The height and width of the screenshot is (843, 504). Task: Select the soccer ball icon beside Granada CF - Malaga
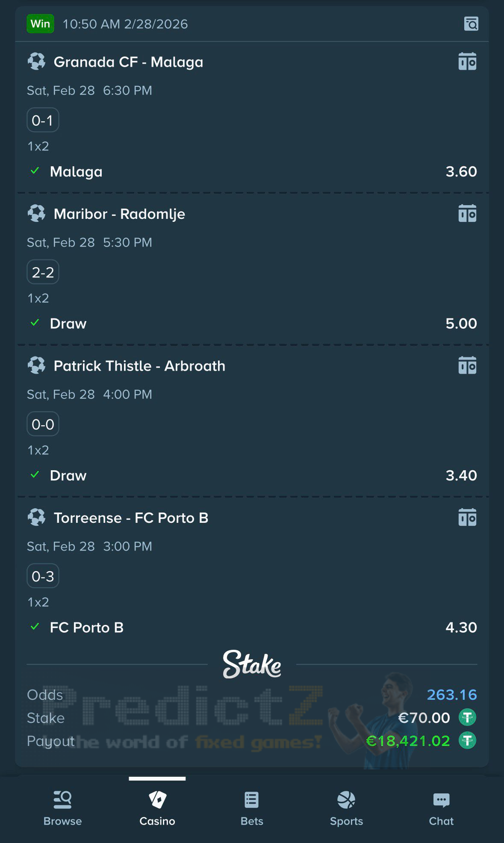37,62
